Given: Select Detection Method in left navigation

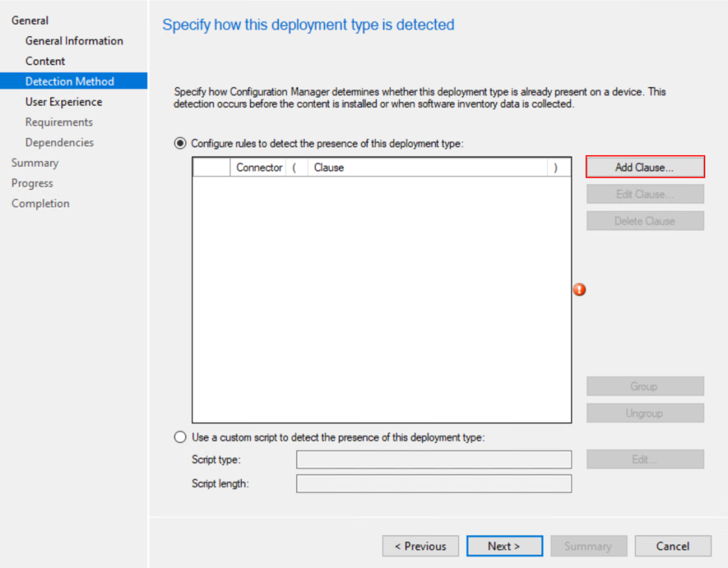Looking at the screenshot, I should coord(70,81).
